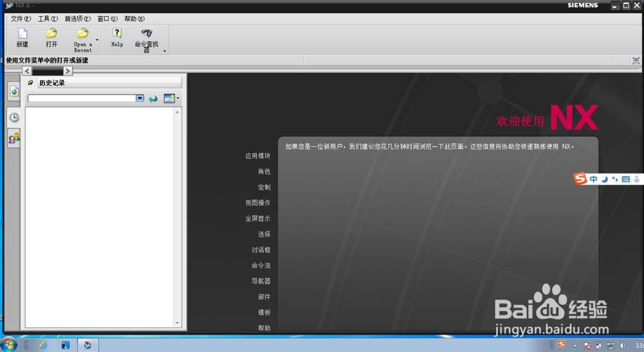Expand the Open a Recent dropdown arrow
Image resolution: width=644 pixels, height=352 pixels.
pyautogui.click(x=97, y=40)
